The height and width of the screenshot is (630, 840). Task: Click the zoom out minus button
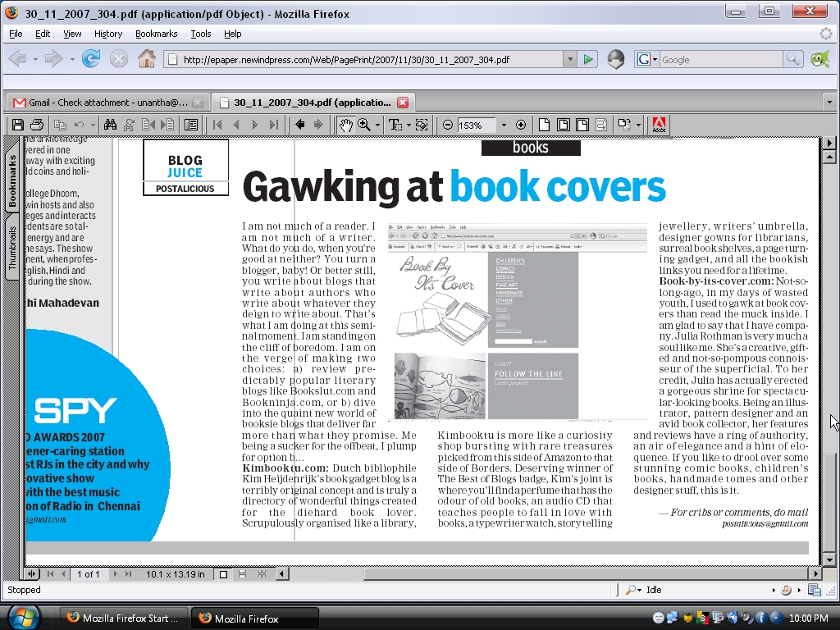pos(448,125)
